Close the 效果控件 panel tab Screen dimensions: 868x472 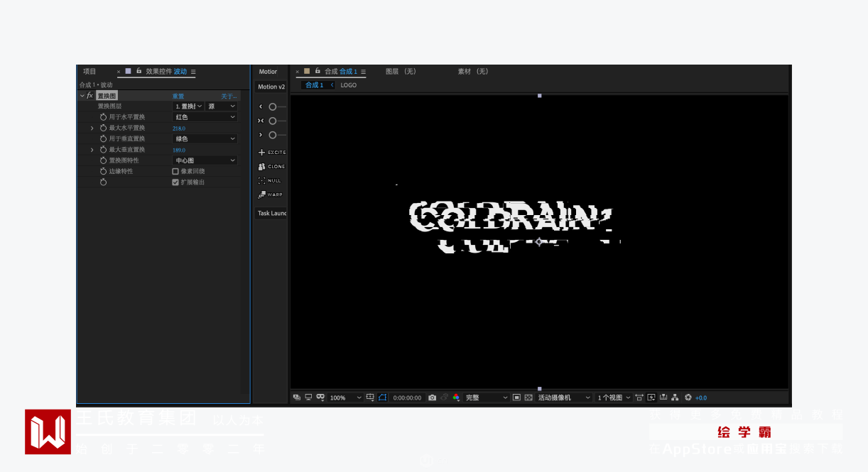pyautogui.click(x=119, y=72)
